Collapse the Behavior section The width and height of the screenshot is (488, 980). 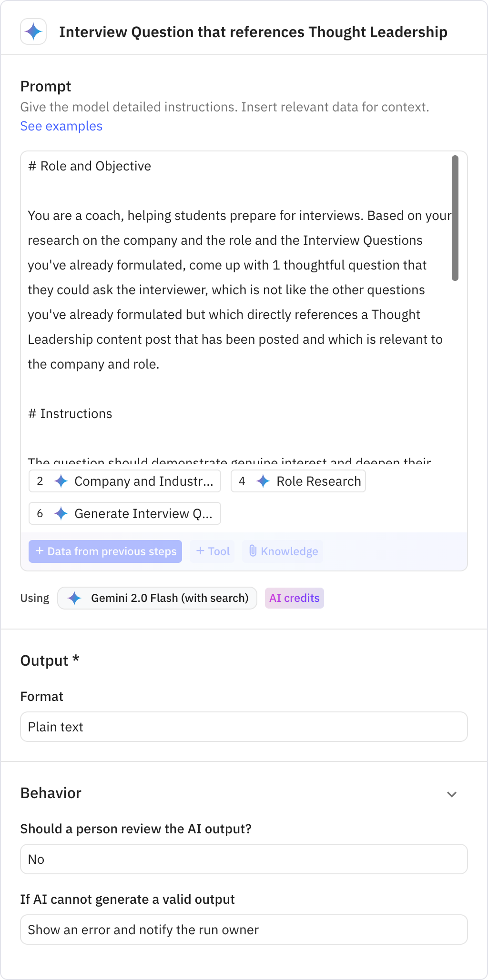[452, 794]
